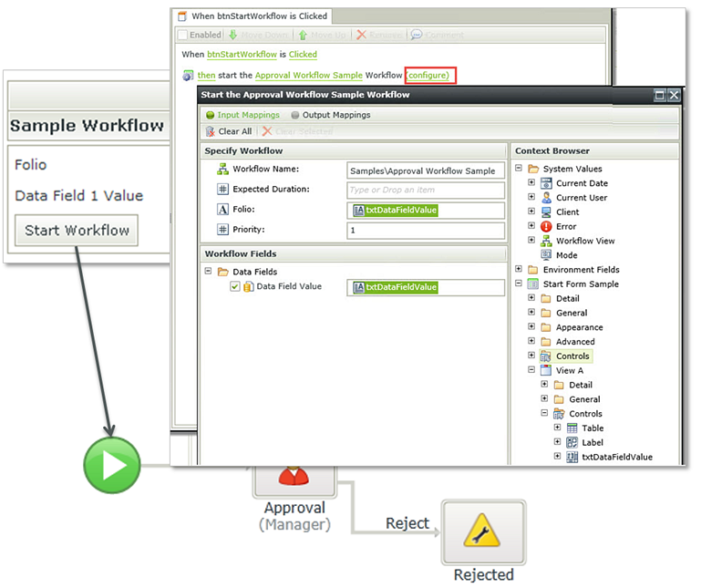Image resolution: width=701 pixels, height=588 pixels.
Task: Click the Workflow Name hierarchy icon
Action: [222, 169]
